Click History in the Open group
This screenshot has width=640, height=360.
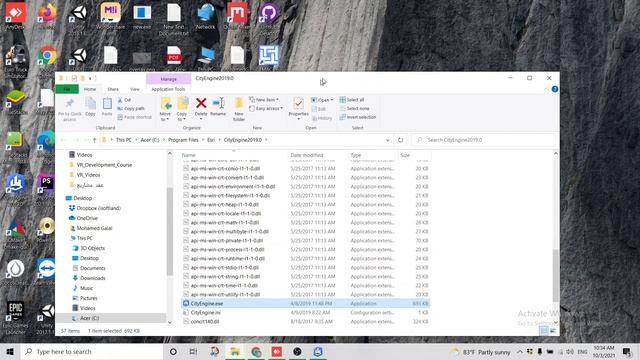click(x=322, y=118)
